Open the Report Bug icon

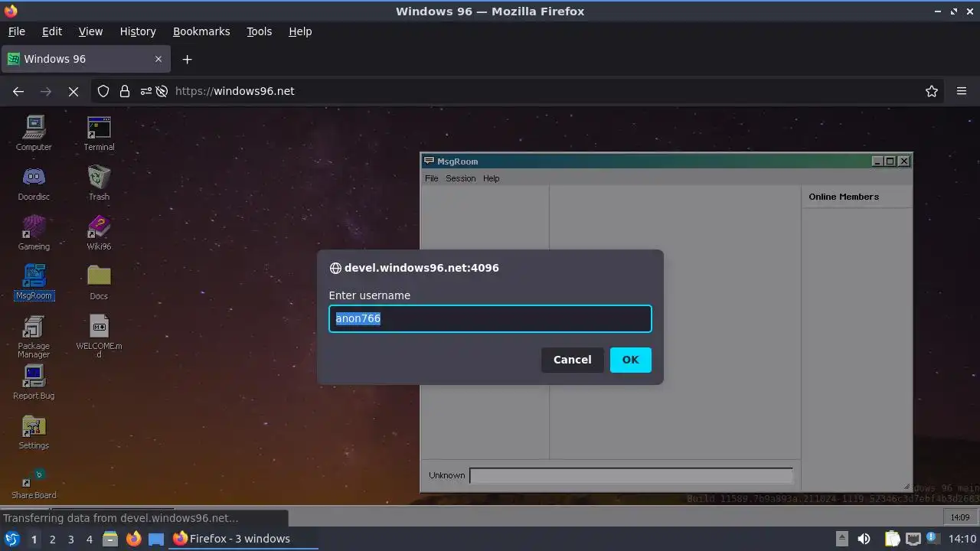(x=34, y=382)
